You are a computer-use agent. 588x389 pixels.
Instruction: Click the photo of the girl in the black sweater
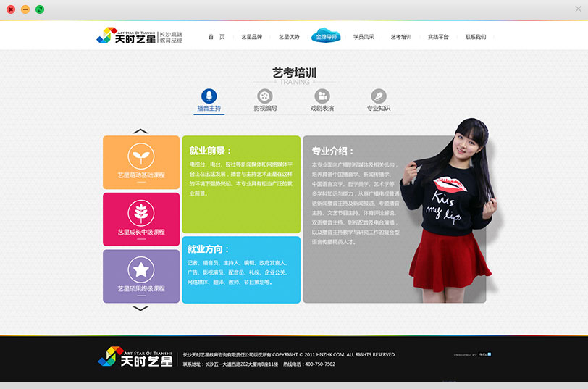pos(454,210)
